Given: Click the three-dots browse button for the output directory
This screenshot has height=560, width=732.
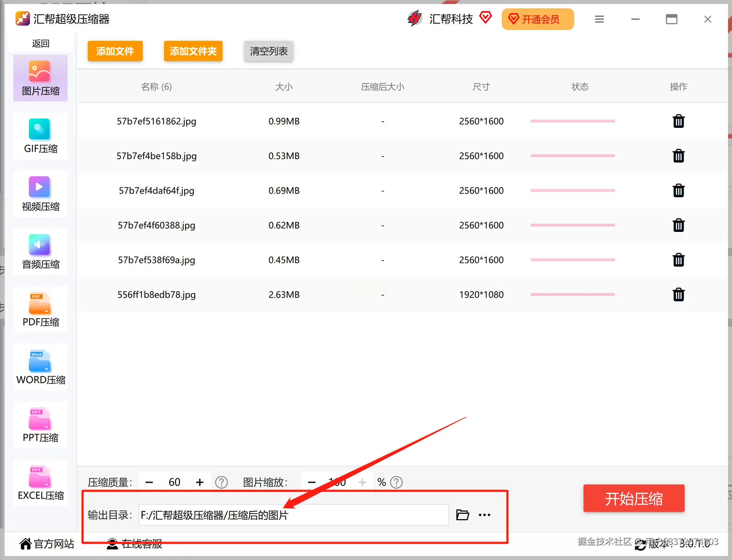Looking at the screenshot, I should coord(485,515).
